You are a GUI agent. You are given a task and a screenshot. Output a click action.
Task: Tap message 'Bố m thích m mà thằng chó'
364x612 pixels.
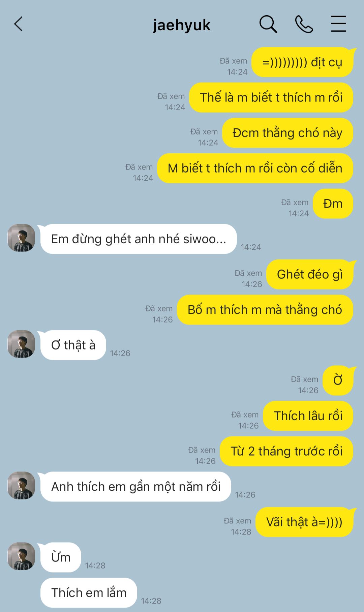tap(265, 310)
